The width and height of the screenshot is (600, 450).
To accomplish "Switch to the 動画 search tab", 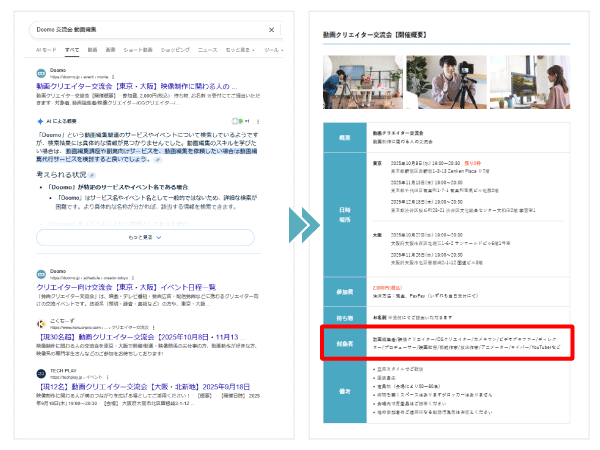I will point(93,49).
